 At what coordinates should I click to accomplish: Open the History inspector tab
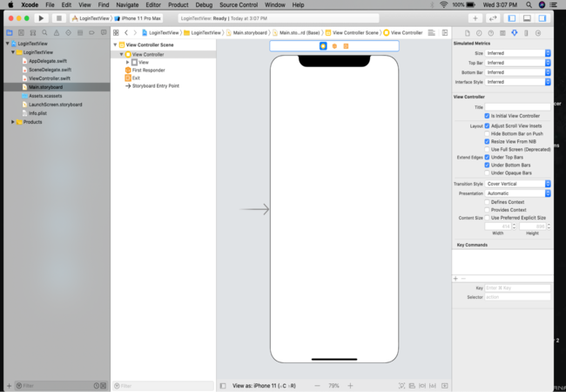(479, 33)
